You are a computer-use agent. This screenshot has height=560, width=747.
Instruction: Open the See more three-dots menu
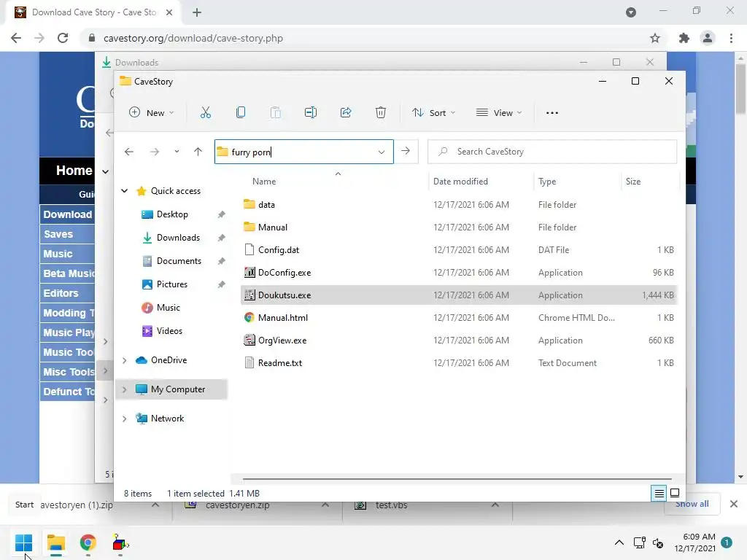tap(552, 113)
